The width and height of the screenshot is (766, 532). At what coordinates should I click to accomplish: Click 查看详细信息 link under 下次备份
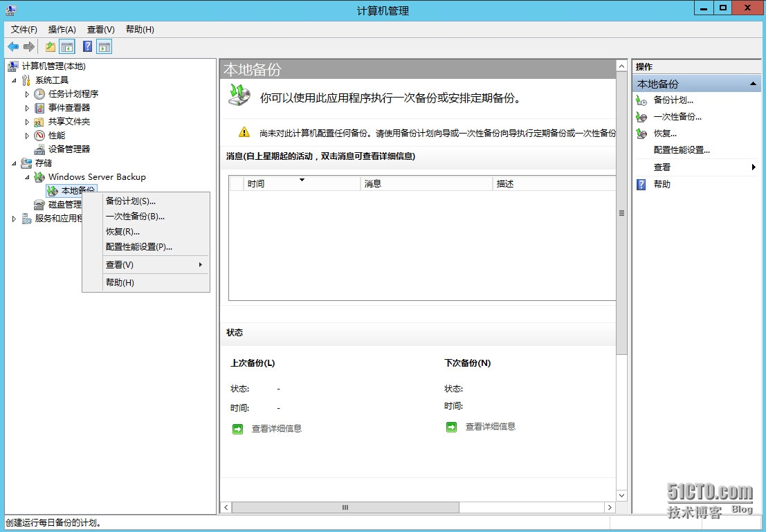(491, 427)
